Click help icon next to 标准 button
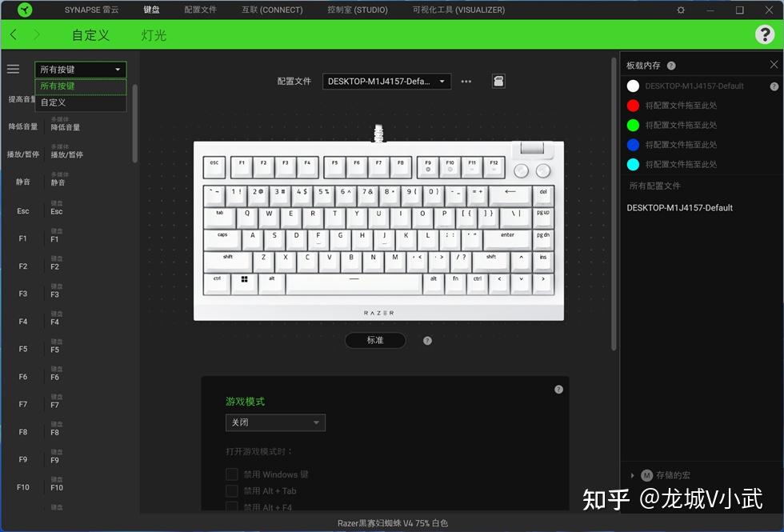784x532 pixels. point(427,341)
